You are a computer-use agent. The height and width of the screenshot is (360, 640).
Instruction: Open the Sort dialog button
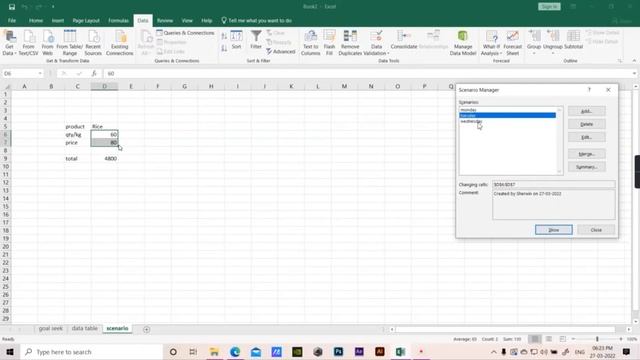point(236,40)
